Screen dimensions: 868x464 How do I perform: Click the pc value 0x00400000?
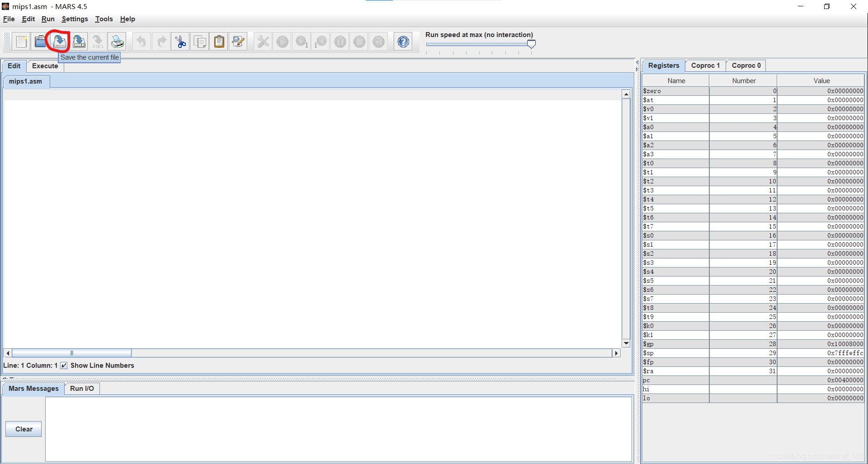[x=845, y=380]
